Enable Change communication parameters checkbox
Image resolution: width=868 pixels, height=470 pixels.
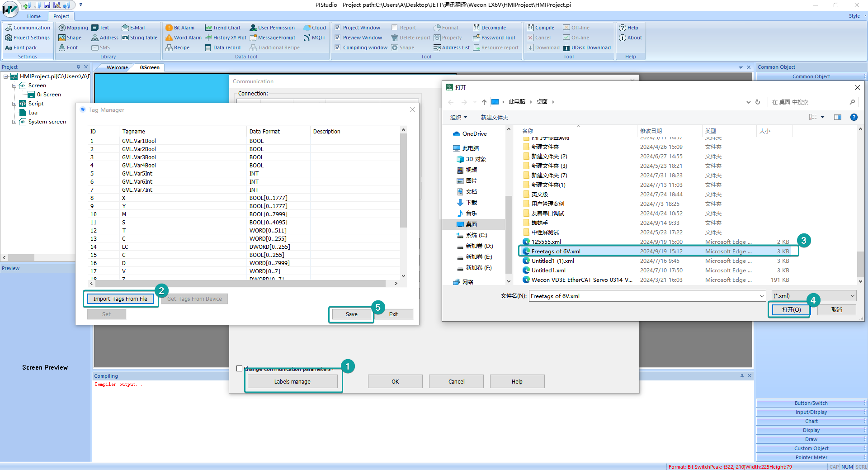240,369
